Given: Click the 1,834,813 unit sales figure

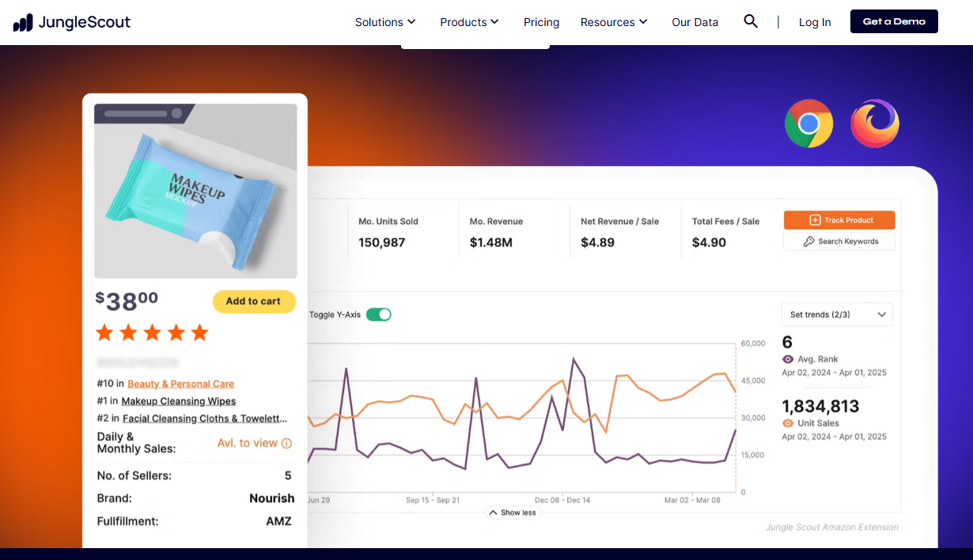Looking at the screenshot, I should 821,407.
